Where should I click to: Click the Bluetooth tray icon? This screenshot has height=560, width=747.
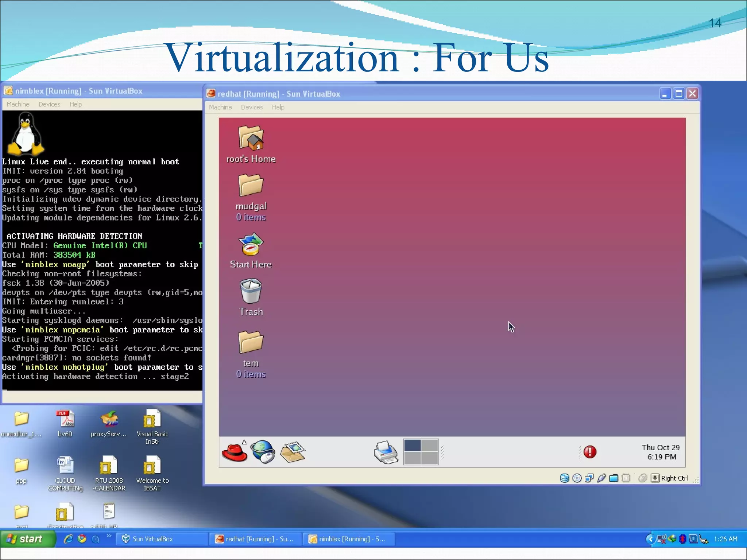pyautogui.click(x=683, y=539)
